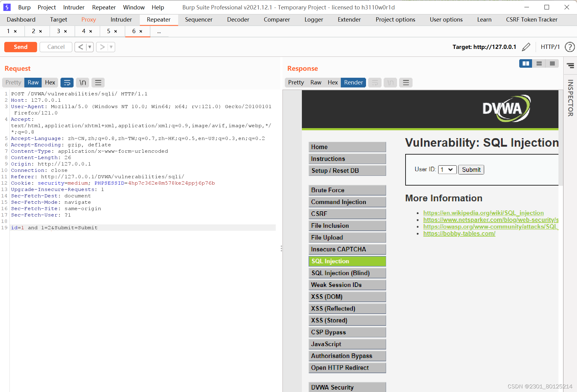Click the HTTP/1 protocol indicator

pos(550,47)
